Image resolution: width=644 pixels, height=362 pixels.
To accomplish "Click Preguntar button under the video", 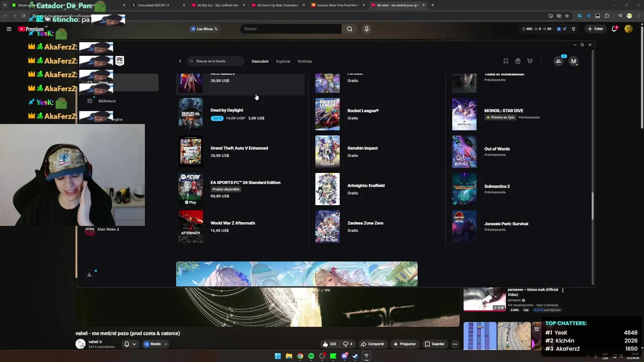I will [405, 344].
